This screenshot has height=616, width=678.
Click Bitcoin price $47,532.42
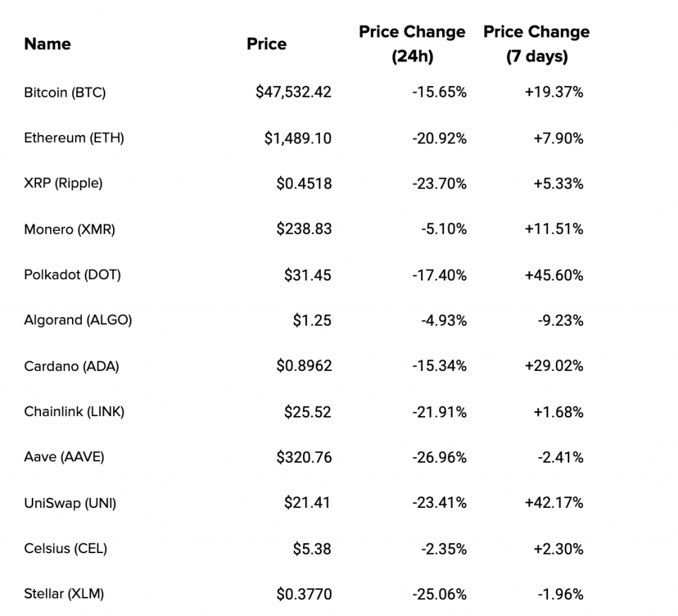click(x=293, y=93)
